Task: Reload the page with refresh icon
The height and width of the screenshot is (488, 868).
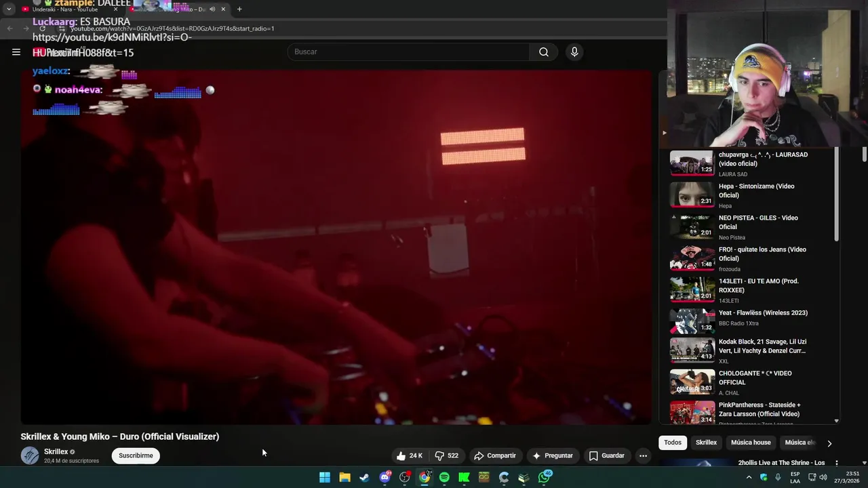Action: (42, 28)
